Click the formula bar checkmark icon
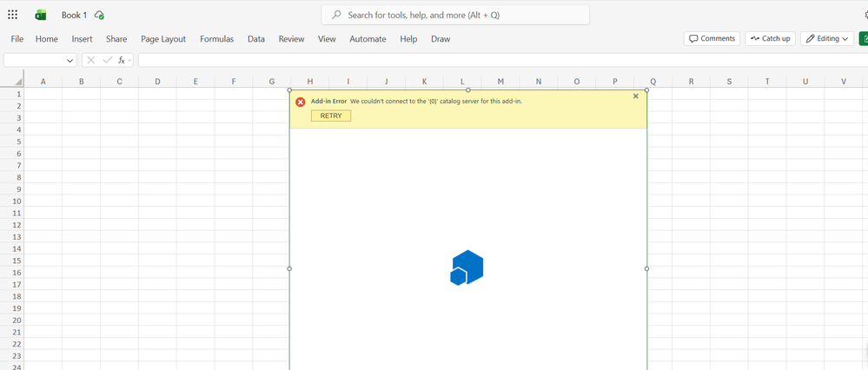Viewport: 868px width, 370px height. click(x=108, y=60)
